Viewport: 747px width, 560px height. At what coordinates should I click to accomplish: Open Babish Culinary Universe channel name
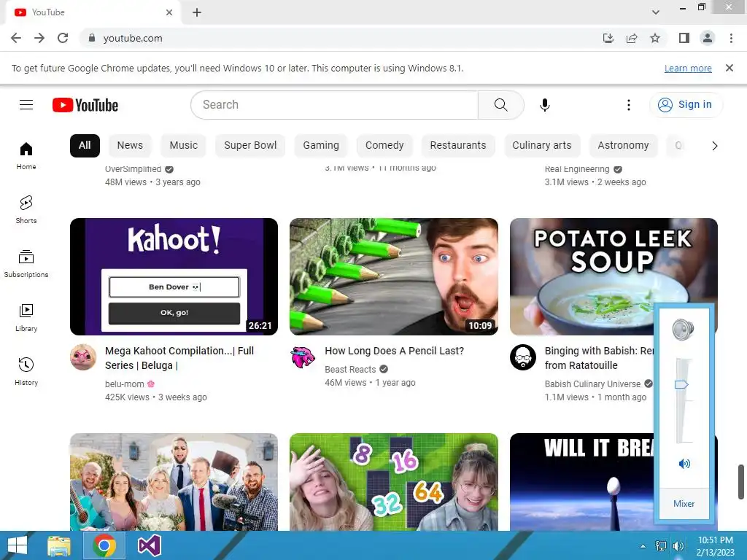592,384
